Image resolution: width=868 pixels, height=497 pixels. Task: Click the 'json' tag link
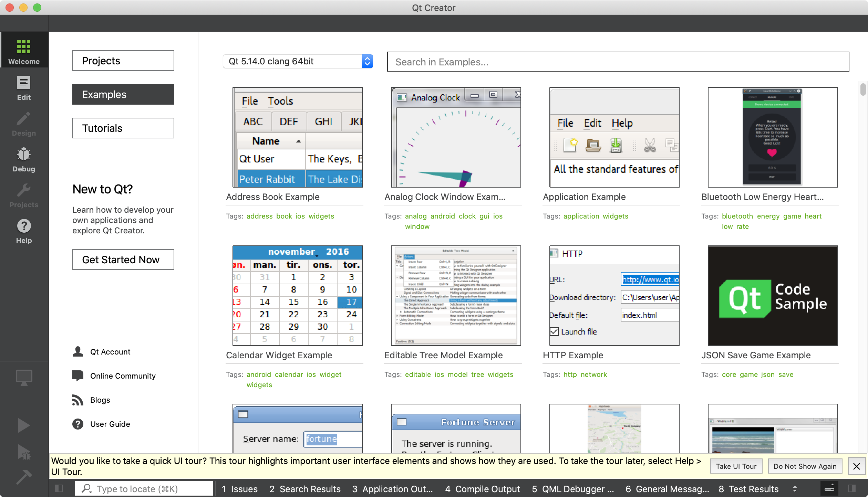click(768, 374)
